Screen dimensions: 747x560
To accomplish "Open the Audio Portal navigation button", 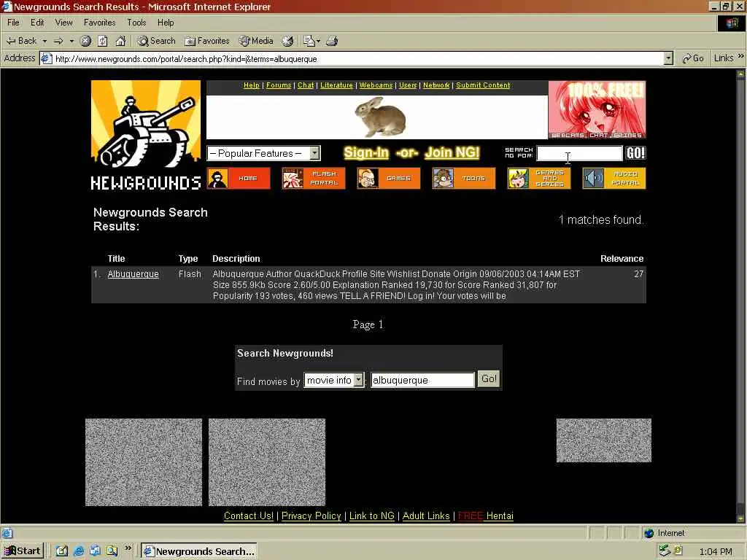I will pos(614,178).
